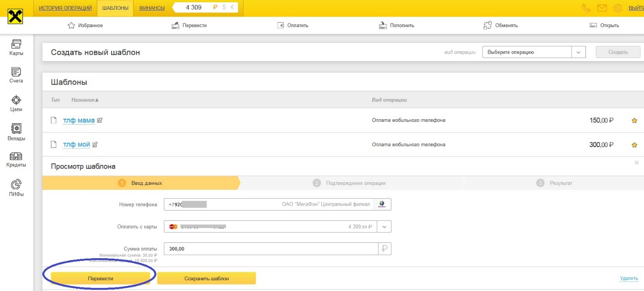Edit name of тлф мой template
The height and width of the screenshot is (291, 644).
tap(95, 144)
